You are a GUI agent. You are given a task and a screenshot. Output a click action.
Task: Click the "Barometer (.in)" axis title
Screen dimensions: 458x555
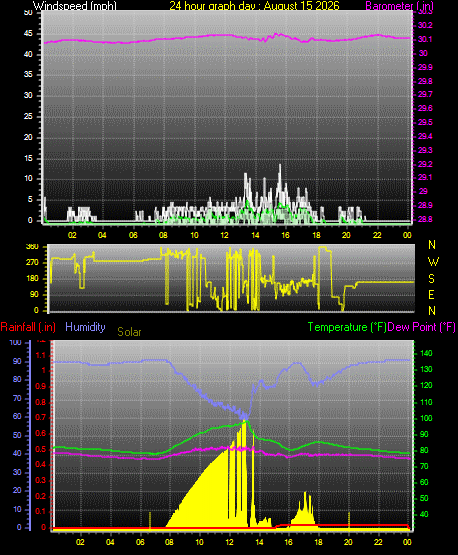point(399,6)
